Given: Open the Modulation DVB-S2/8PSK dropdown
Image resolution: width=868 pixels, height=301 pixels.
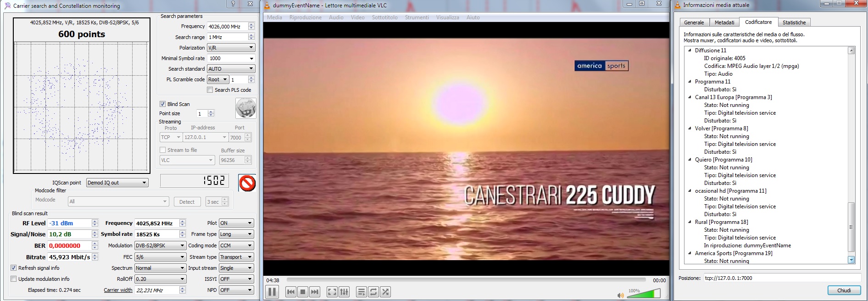Looking at the screenshot, I should pyautogui.click(x=160, y=245).
